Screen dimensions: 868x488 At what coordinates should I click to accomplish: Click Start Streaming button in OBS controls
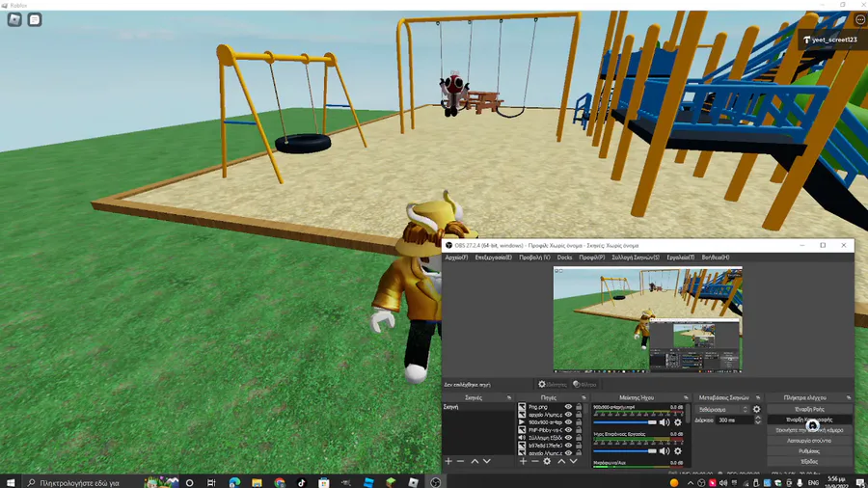point(809,410)
